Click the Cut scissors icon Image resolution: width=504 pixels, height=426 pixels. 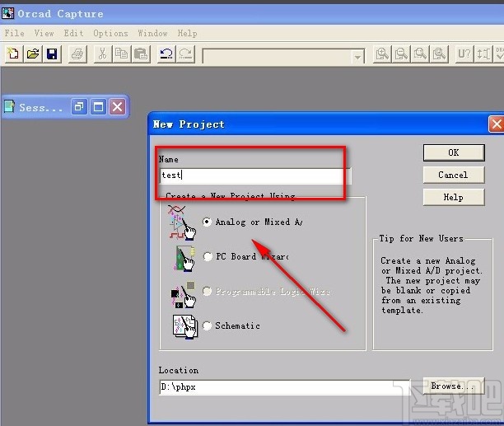(x=103, y=54)
